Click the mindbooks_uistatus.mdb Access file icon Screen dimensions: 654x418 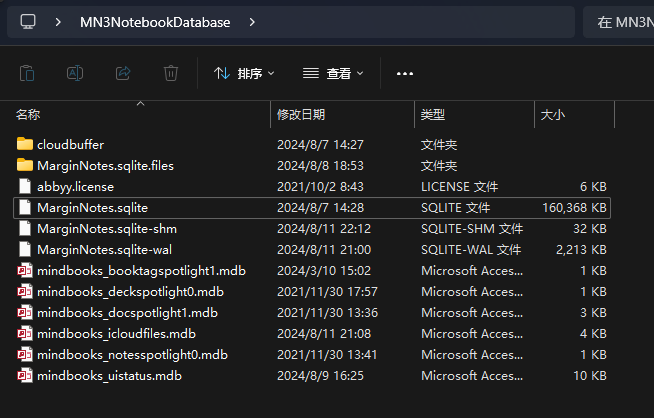coord(25,376)
